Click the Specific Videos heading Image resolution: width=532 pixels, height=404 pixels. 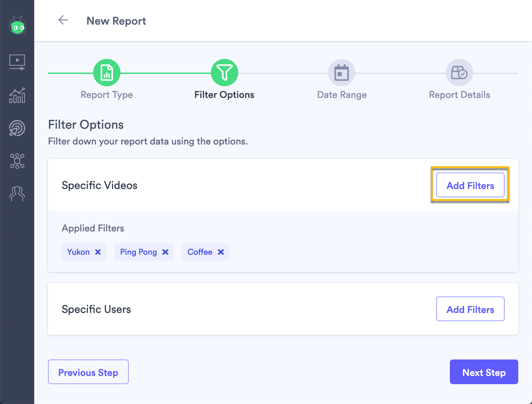coord(100,185)
